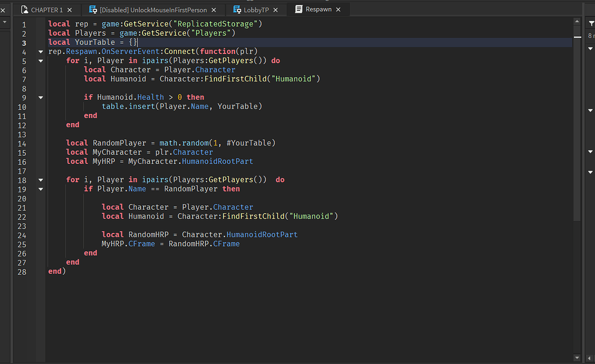Viewport: 595px width, 364px height.
Task: Close the CHAPTER 1 tab
Action: [x=70, y=10]
